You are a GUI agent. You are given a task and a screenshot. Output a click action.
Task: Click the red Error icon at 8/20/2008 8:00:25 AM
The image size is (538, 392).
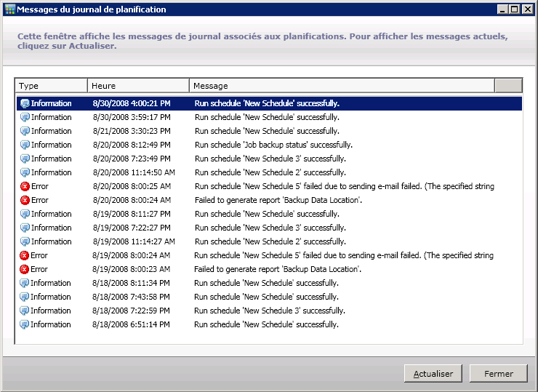(x=25, y=186)
